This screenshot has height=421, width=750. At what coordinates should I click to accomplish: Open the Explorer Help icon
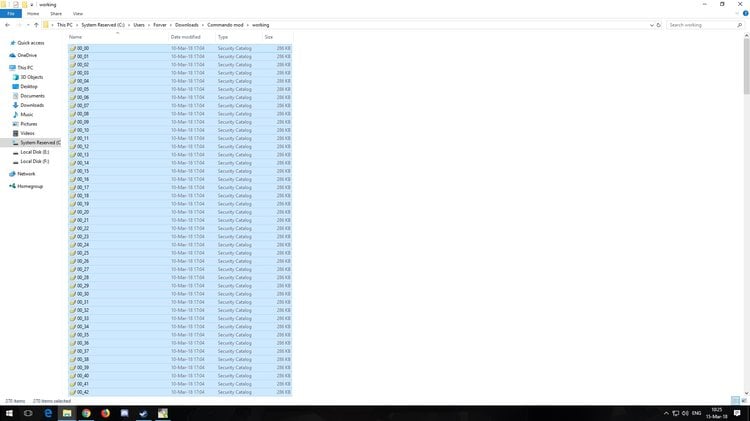(x=745, y=13)
